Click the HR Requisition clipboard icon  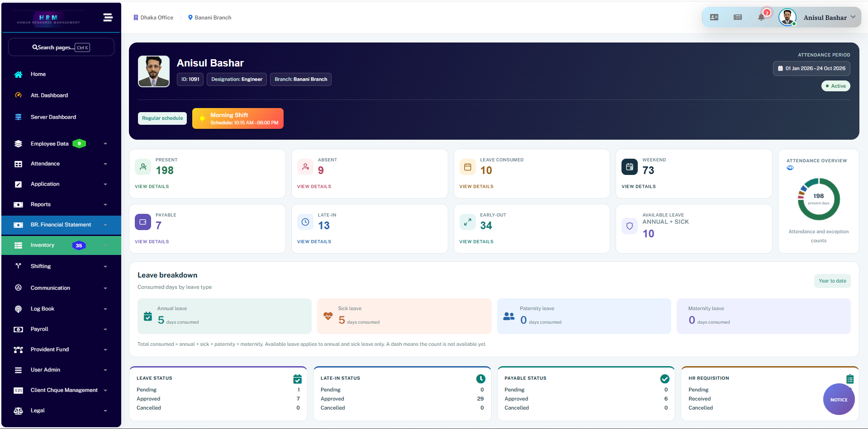(850, 379)
